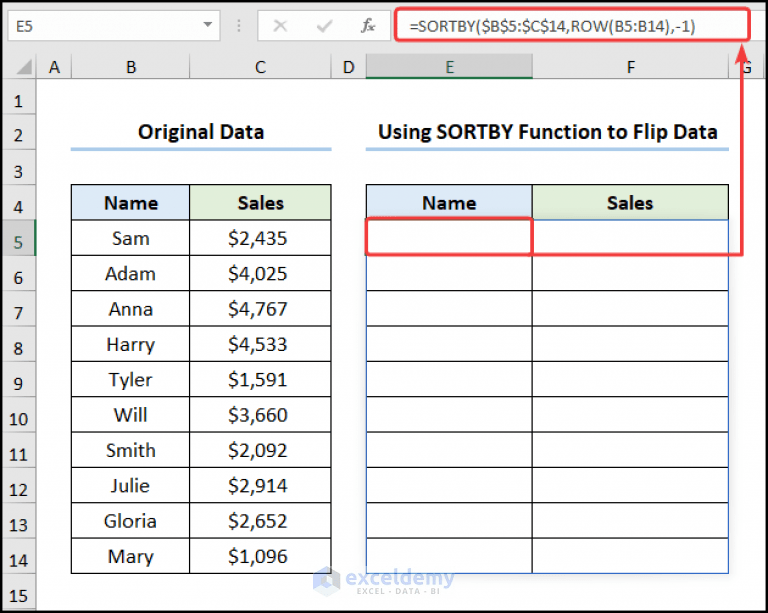The width and height of the screenshot is (768, 613).
Task: Select the cell containing Smith
Action: pos(131,450)
